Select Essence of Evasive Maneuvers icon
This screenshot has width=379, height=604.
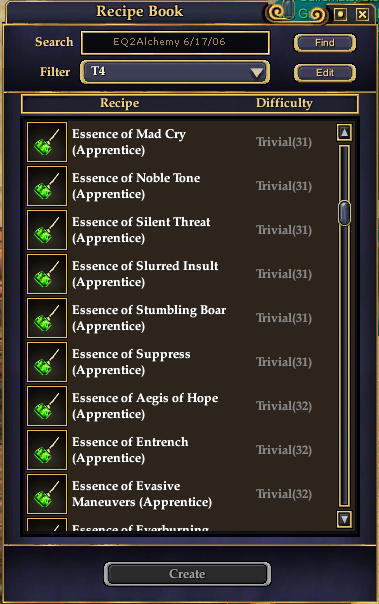point(47,493)
